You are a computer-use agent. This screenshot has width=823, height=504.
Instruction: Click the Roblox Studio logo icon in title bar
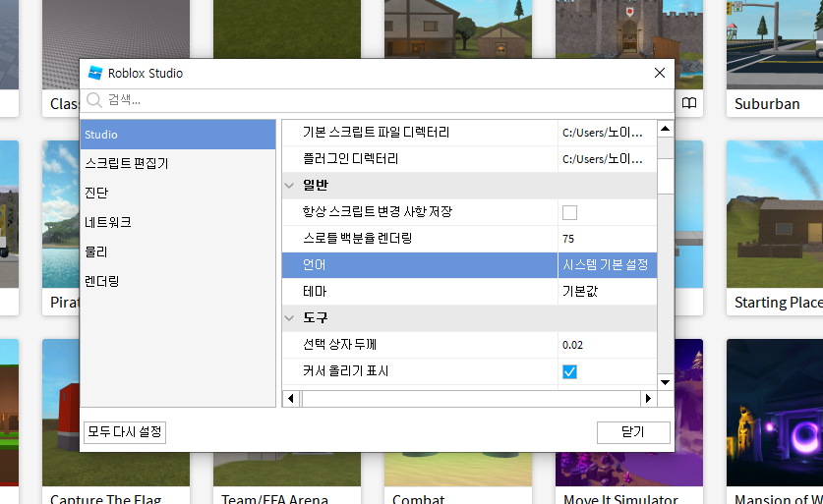pos(95,73)
